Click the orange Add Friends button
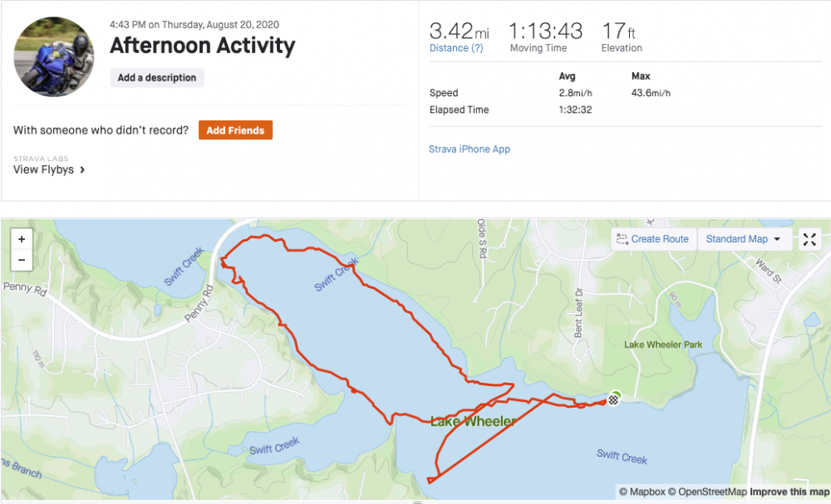 click(235, 130)
